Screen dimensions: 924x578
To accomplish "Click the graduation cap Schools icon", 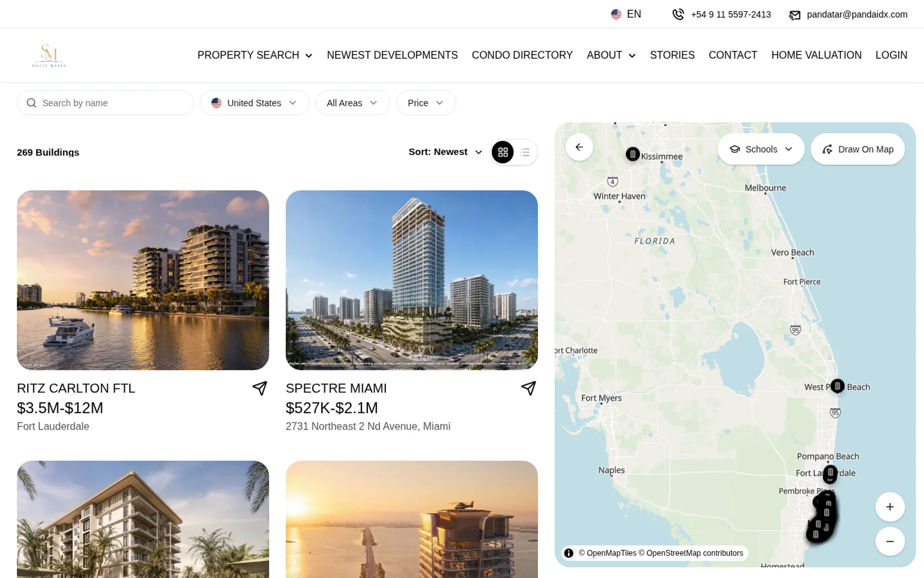I will tap(735, 149).
